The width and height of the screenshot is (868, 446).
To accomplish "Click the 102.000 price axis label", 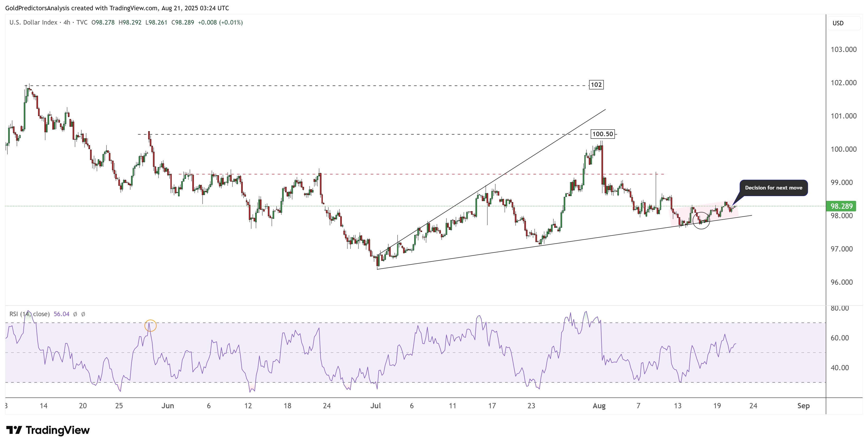I will click(x=843, y=83).
